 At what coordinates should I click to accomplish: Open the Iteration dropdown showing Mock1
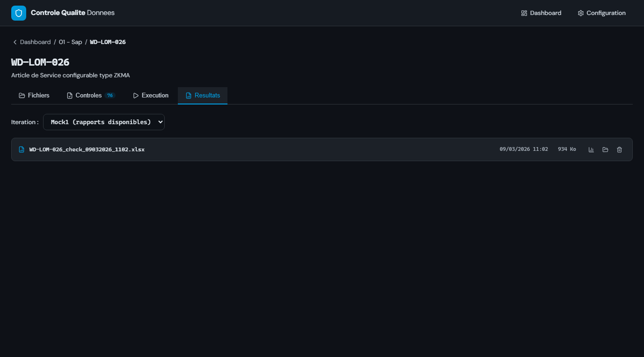tap(104, 122)
